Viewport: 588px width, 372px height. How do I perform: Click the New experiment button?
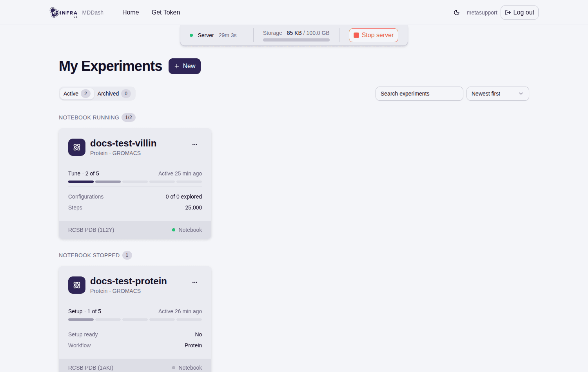click(185, 66)
